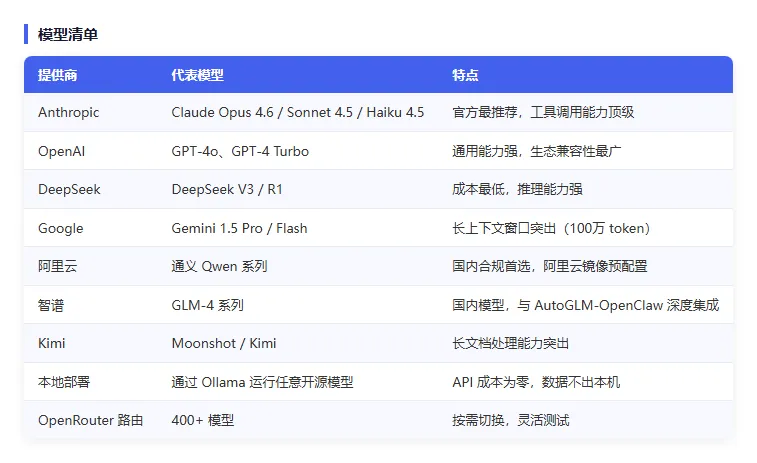The width and height of the screenshot is (757, 463).
Task: Click the Moonshot / Kimi model cell
Action: (x=224, y=343)
